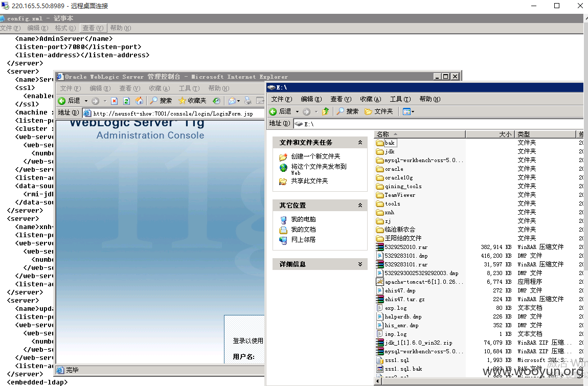Select the oracle10g folder
588x386 pixels.
pyautogui.click(x=395, y=178)
